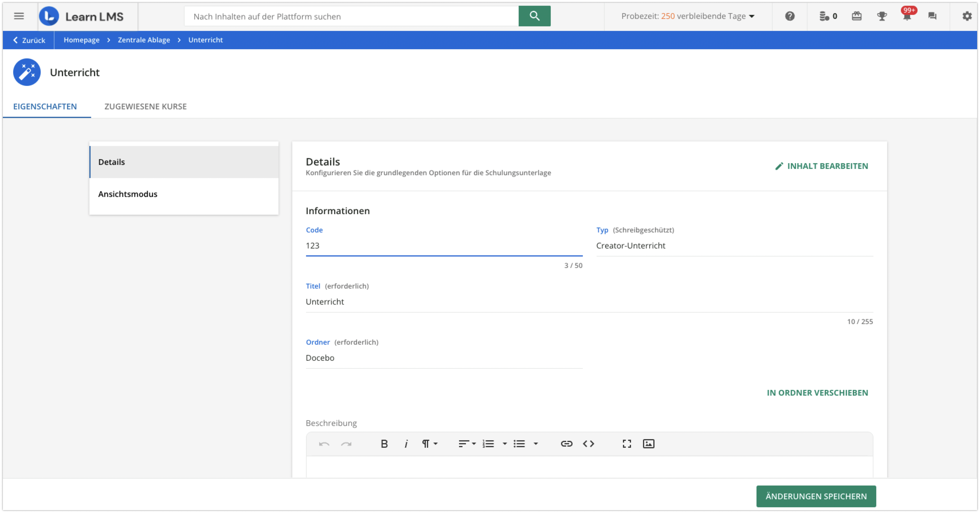Click the Änderungen speichern button

click(x=816, y=496)
